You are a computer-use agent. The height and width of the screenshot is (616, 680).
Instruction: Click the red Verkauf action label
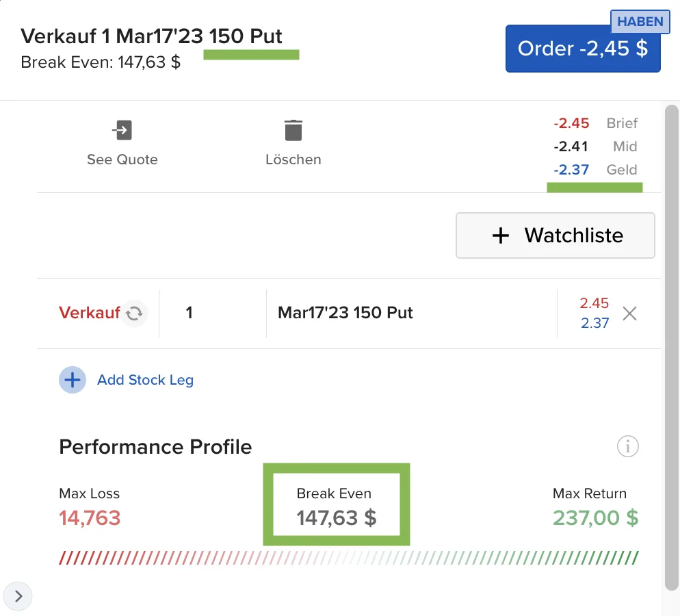pos(90,313)
